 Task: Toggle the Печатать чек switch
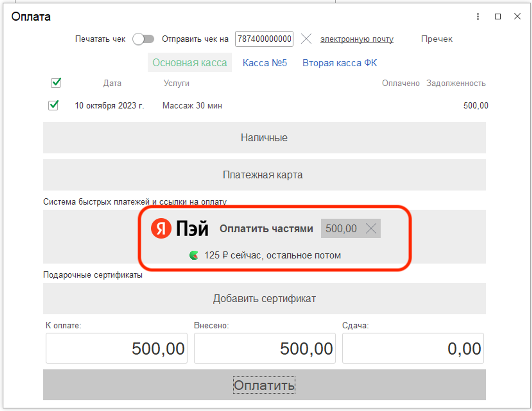pos(143,39)
